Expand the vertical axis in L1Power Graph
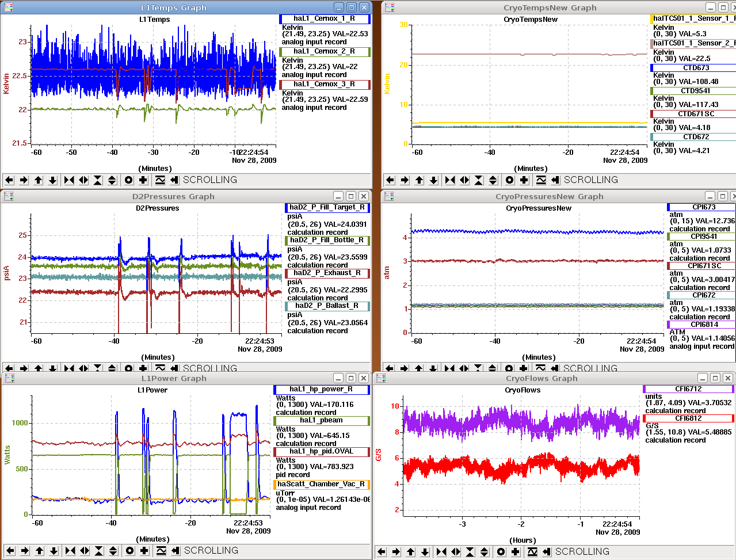This screenshot has height=560, width=736. click(x=113, y=551)
